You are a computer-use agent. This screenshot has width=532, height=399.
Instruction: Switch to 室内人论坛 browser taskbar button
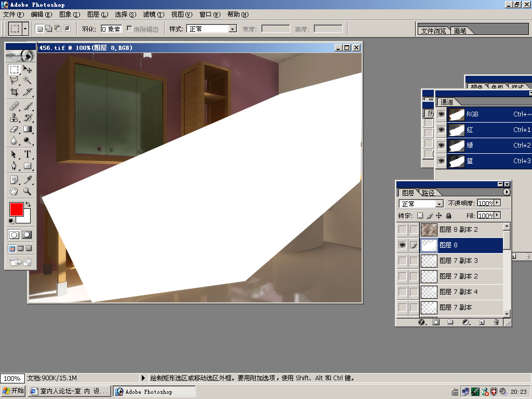pos(69,391)
